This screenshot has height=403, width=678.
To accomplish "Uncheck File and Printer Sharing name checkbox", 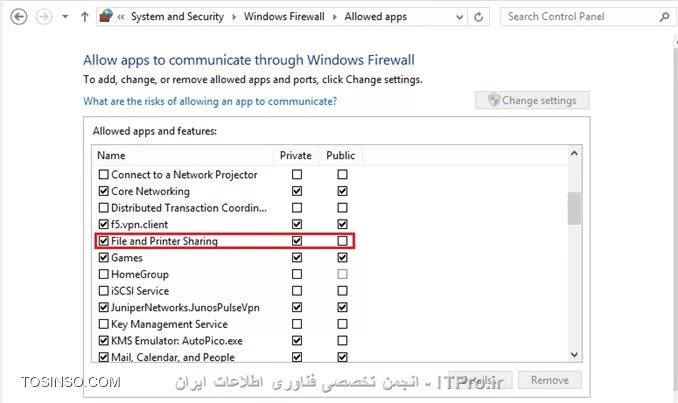I will pyautogui.click(x=103, y=241).
